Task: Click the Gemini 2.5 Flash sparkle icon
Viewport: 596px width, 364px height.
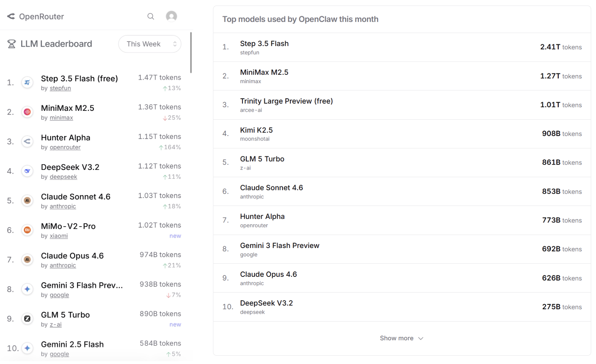Action: [27, 348]
